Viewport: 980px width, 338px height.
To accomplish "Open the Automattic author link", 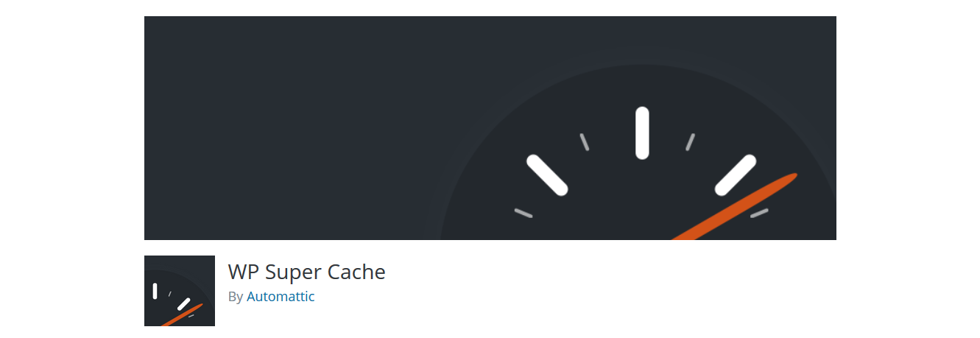I will 281,297.
